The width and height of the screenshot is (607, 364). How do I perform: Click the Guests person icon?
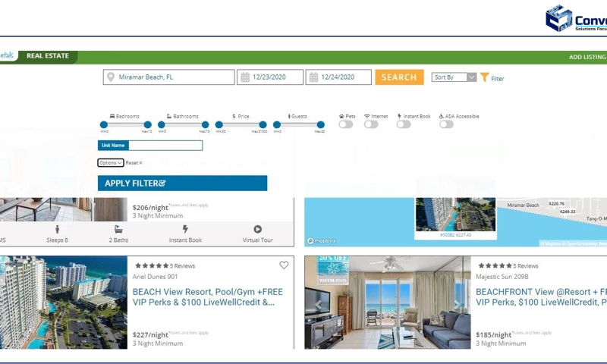289,116
